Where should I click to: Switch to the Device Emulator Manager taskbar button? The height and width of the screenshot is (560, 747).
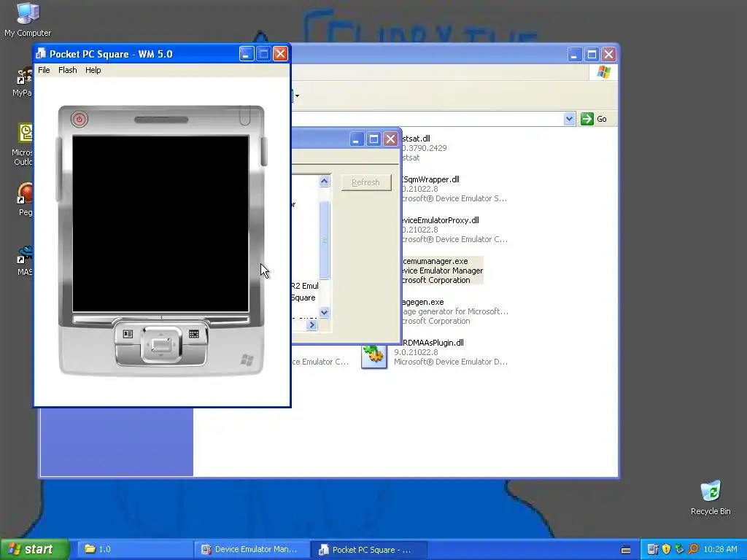pos(252,549)
